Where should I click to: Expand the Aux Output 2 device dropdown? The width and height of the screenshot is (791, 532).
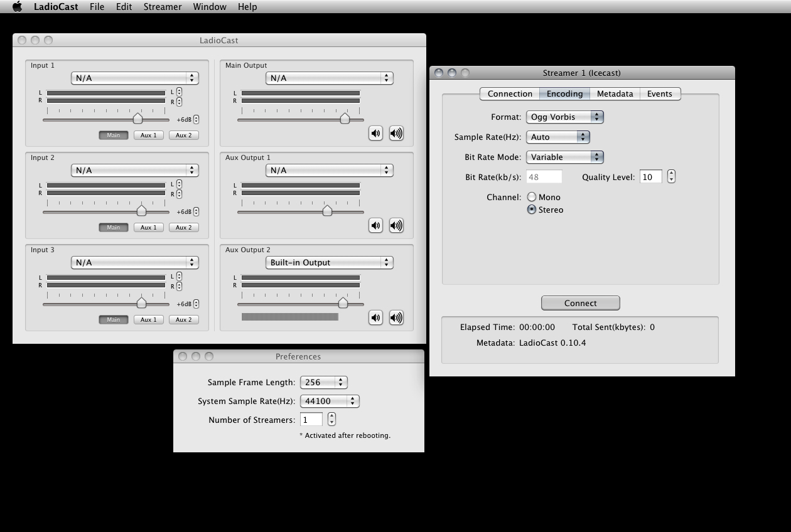coord(329,262)
